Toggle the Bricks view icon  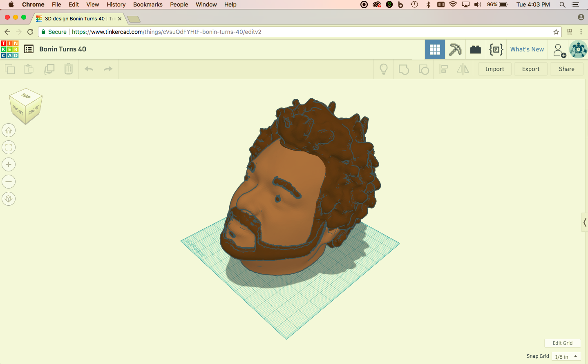point(475,49)
